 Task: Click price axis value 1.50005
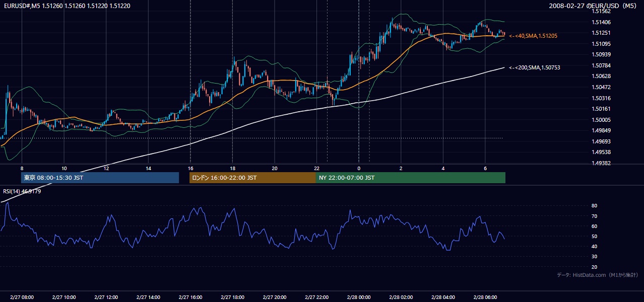click(601, 120)
